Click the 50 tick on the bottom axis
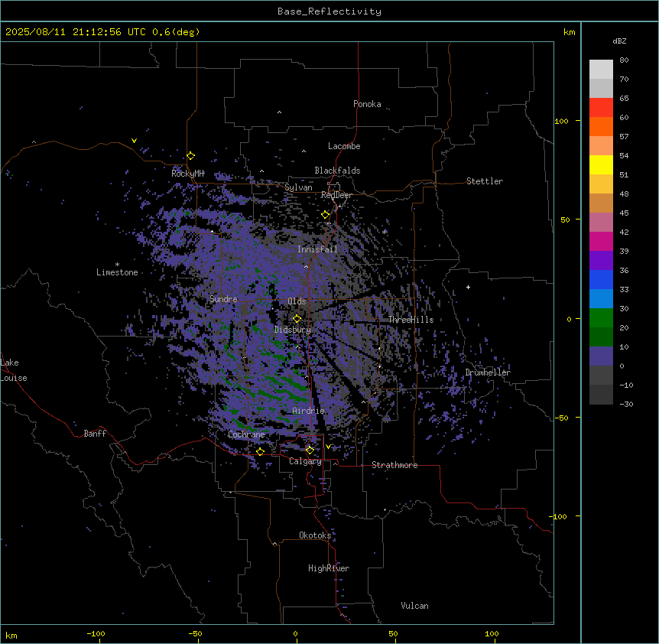659x644 pixels. point(393,633)
